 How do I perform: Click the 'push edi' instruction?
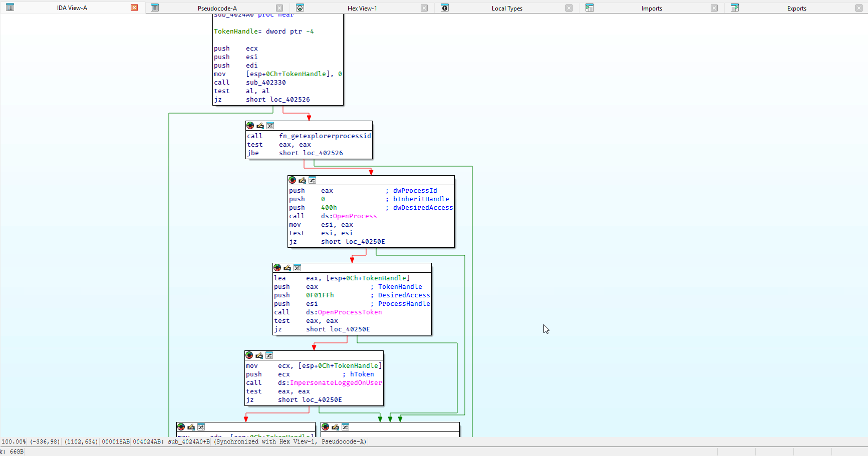[x=236, y=66]
